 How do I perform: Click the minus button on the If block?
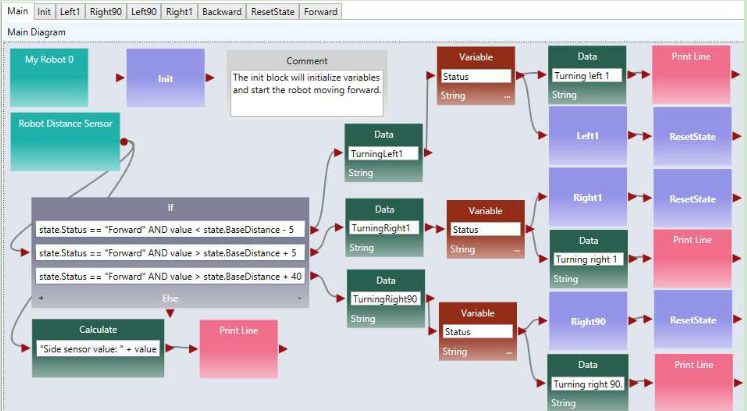(x=298, y=298)
